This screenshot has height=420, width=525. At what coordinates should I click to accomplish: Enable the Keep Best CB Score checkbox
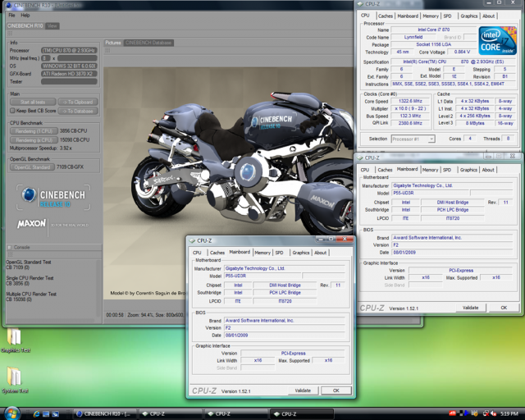click(13, 111)
